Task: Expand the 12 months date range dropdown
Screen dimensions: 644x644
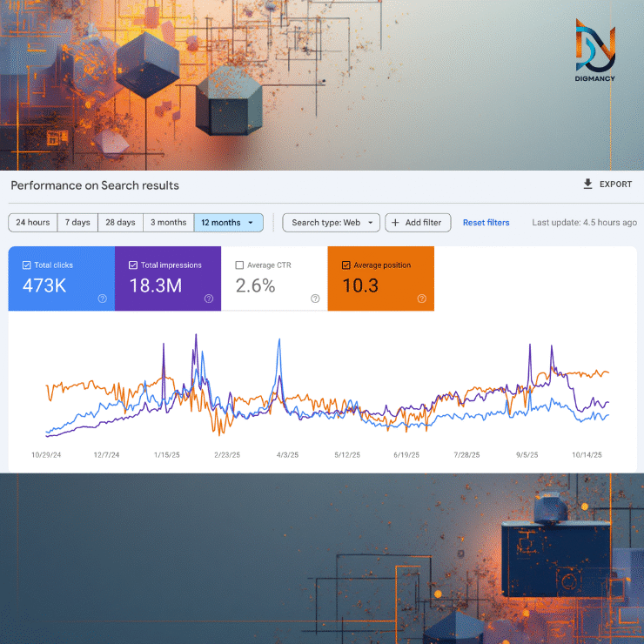Action: tap(251, 223)
